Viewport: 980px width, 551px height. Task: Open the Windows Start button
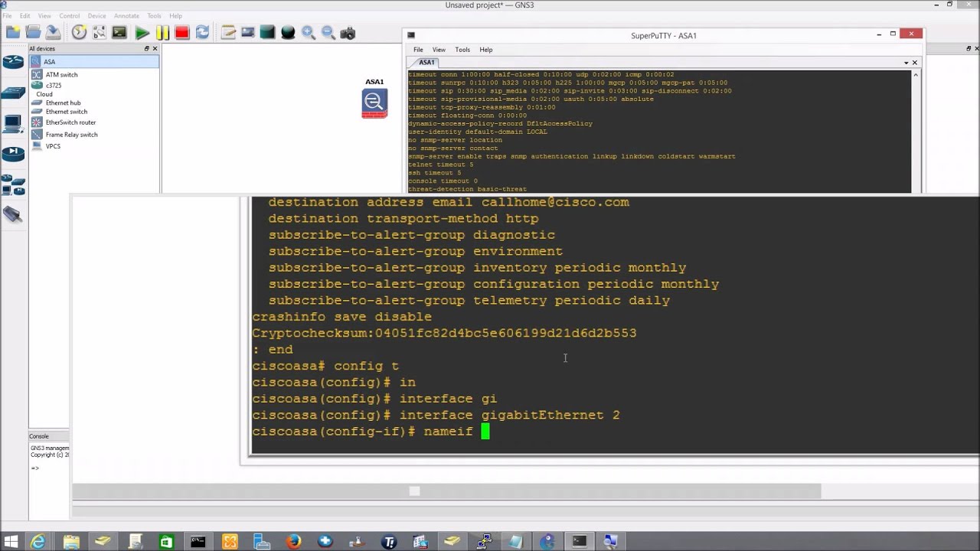12,542
